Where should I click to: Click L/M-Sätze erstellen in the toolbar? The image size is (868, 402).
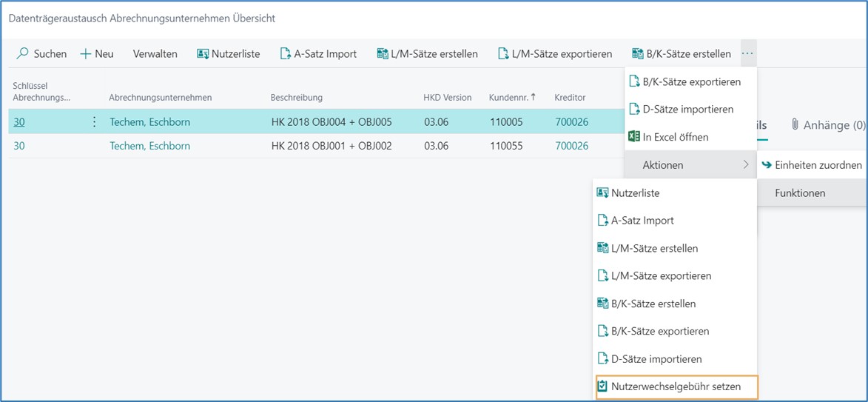(427, 54)
